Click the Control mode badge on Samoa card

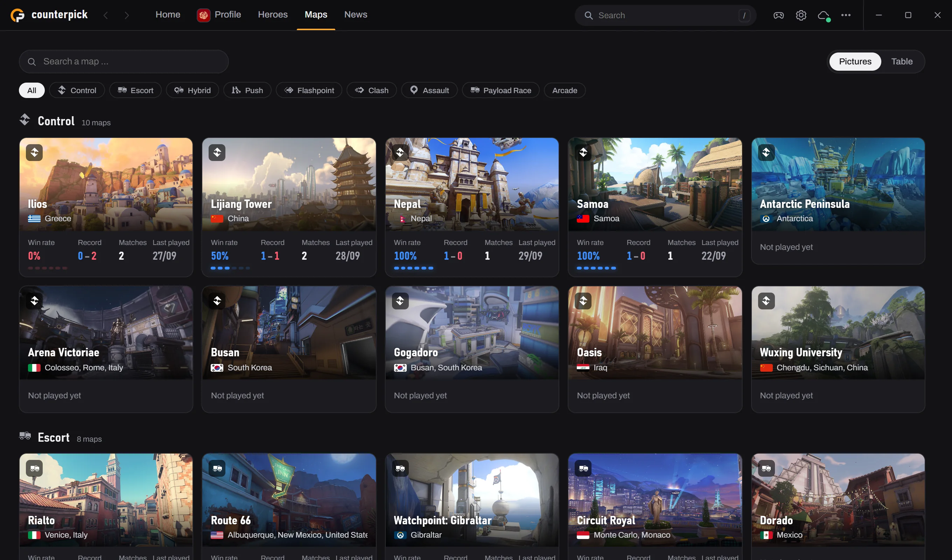pyautogui.click(x=583, y=153)
